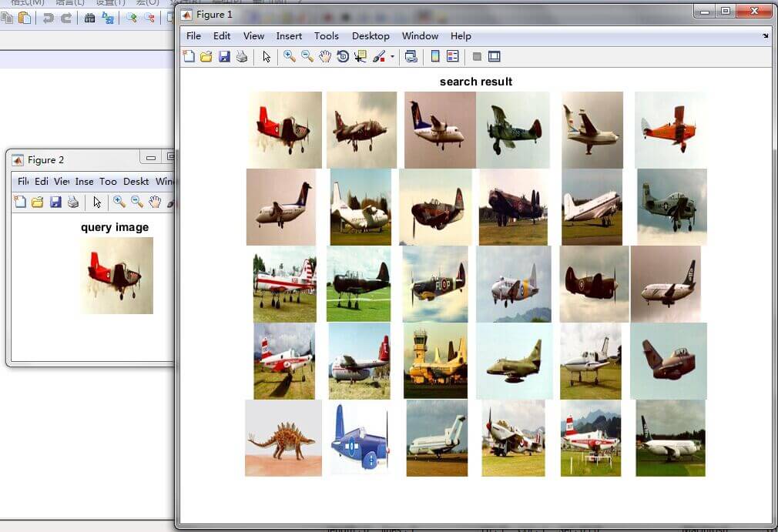Toggle Edit Plot mode with the arrow tool

pos(265,56)
